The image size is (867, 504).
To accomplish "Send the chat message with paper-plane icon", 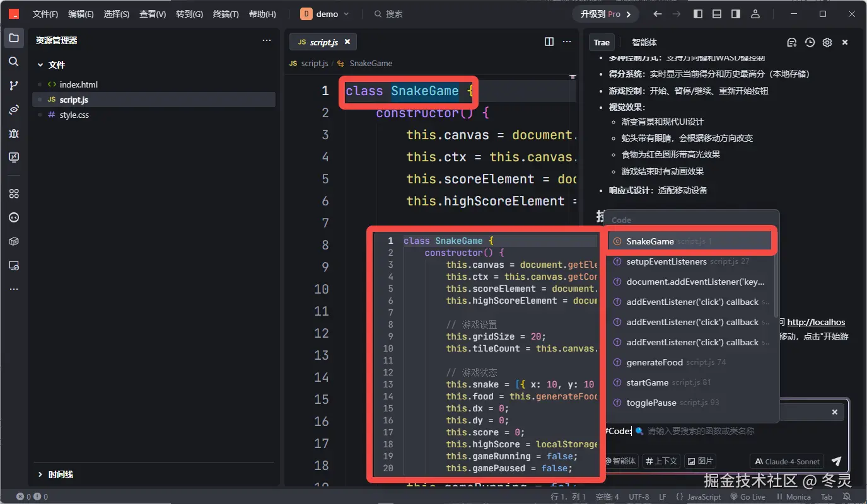I will [x=837, y=461].
